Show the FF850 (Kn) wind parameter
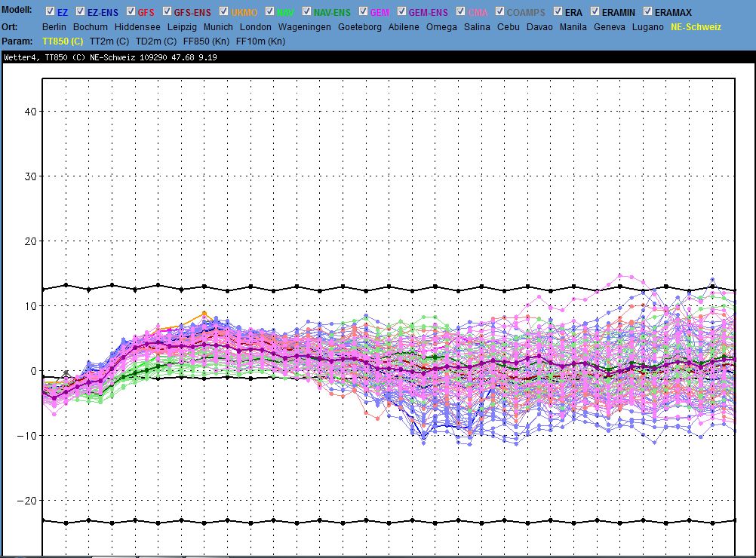 click(x=207, y=41)
